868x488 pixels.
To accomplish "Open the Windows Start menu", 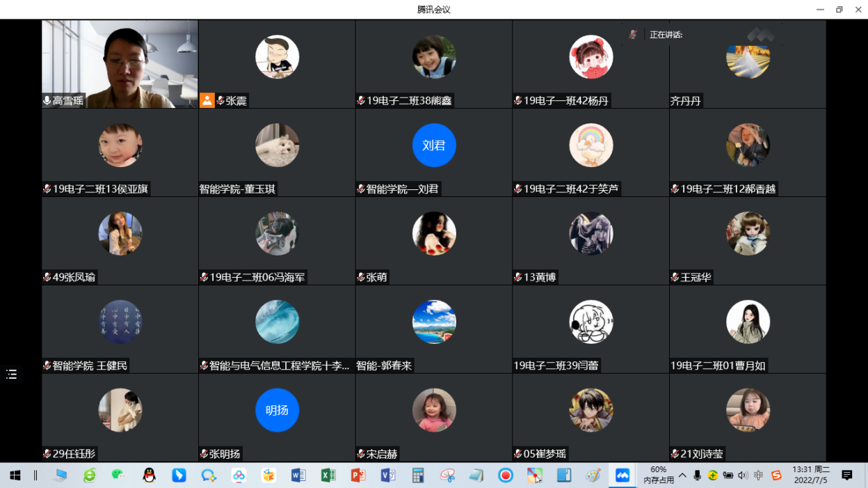I will [x=15, y=475].
